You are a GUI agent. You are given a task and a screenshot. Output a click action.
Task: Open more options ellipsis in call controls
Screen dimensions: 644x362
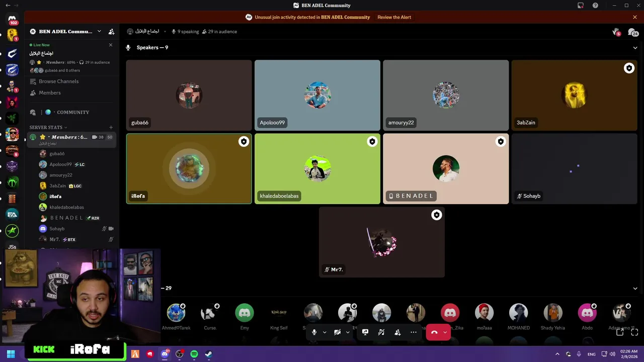414,332
